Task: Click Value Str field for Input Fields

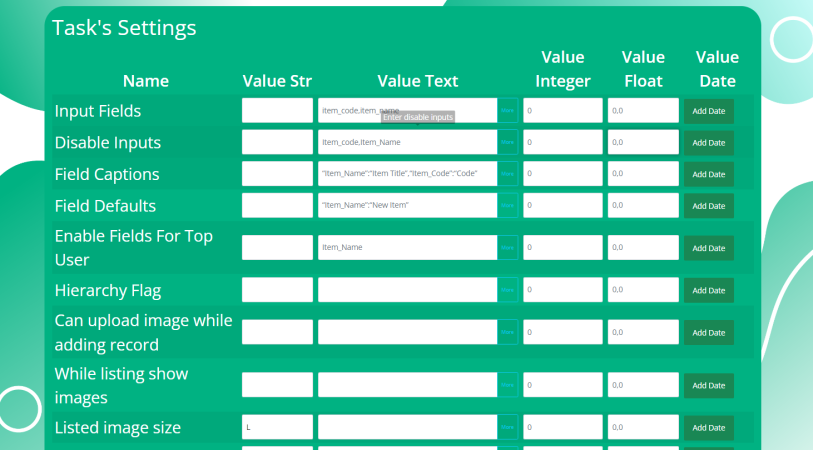Action: [277, 111]
